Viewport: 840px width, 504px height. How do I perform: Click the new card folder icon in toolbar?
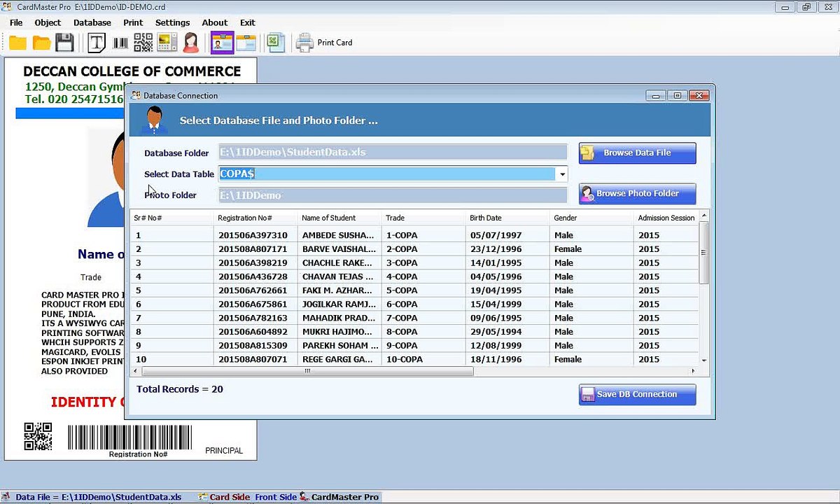[x=17, y=43]
